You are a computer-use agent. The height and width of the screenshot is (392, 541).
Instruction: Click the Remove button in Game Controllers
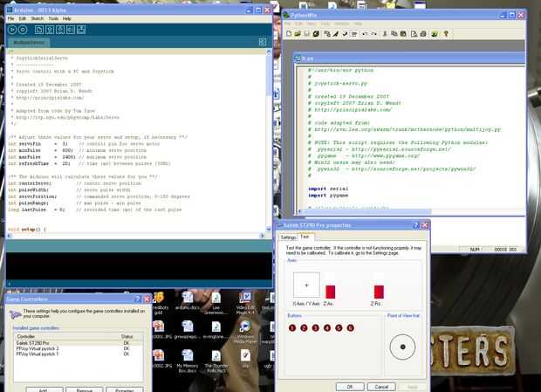(x=85, y=390)
